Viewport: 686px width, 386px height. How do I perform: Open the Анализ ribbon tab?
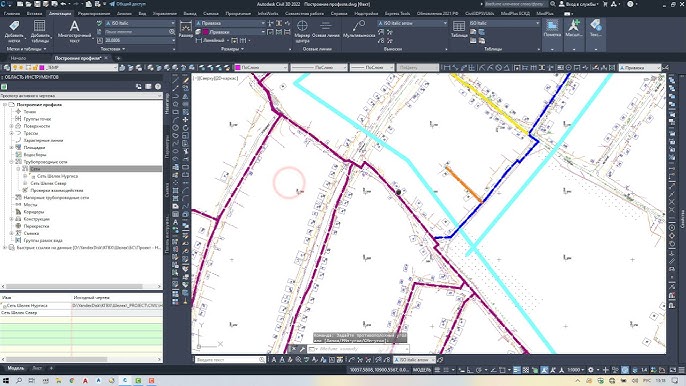(x=124, y=14)
